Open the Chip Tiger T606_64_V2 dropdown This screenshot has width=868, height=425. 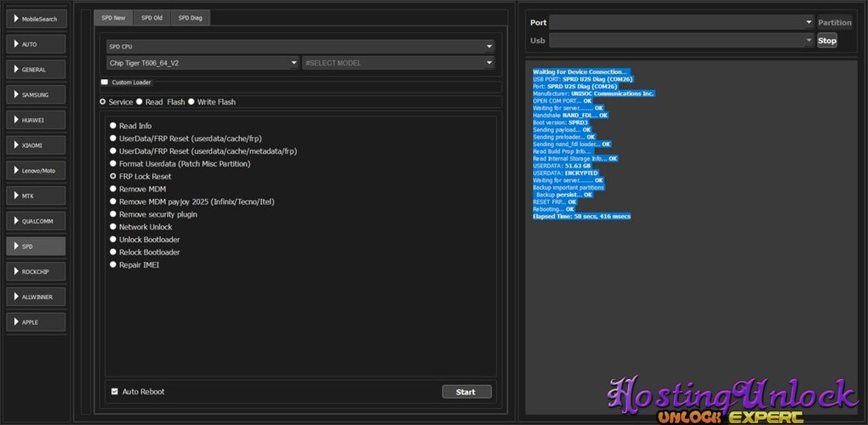(203, 63)
